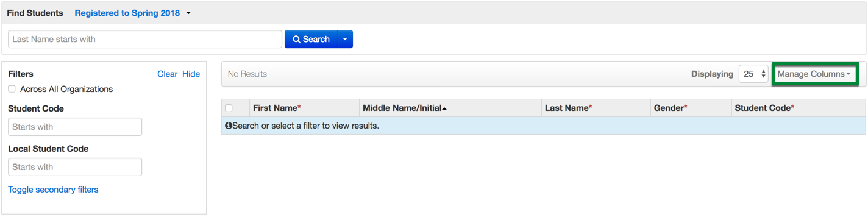Click the blue Search button
The image size is (868, 220).
pyautogui.click(x=311, y=39)
